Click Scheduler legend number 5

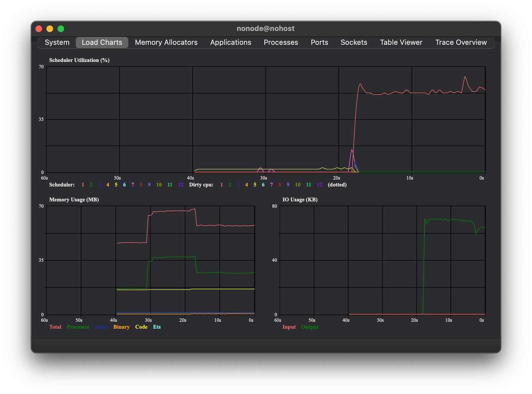click(x=116, y=185)
